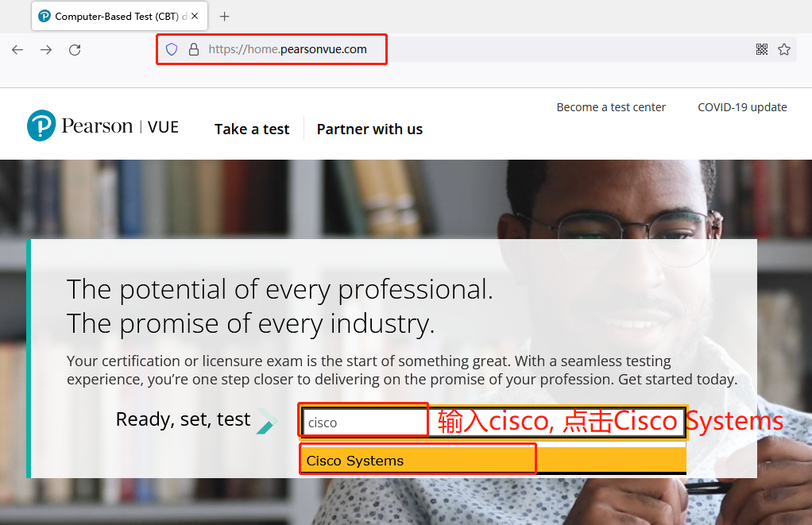Image resolution: width=812 pixels, height=525 pixels.
Task: Click the program search field containing cisco
Action: (365, 423)
